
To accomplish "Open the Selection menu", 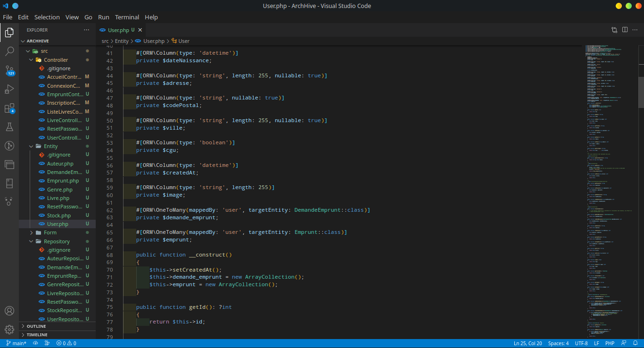I will (47, 17).
